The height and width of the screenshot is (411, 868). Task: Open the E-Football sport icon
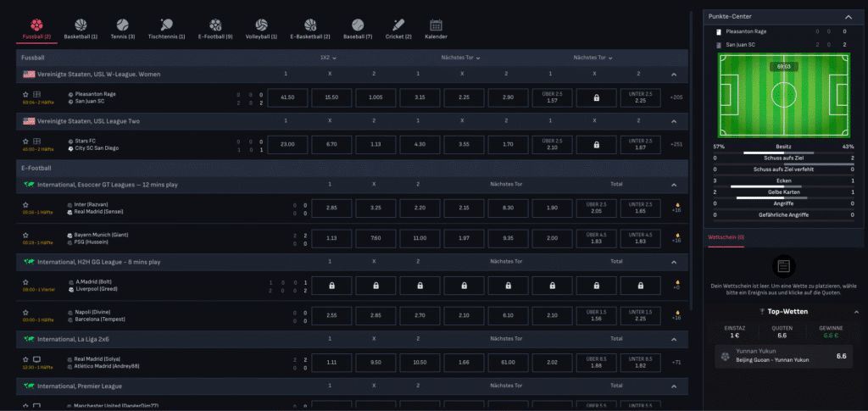tap(215, 25)
